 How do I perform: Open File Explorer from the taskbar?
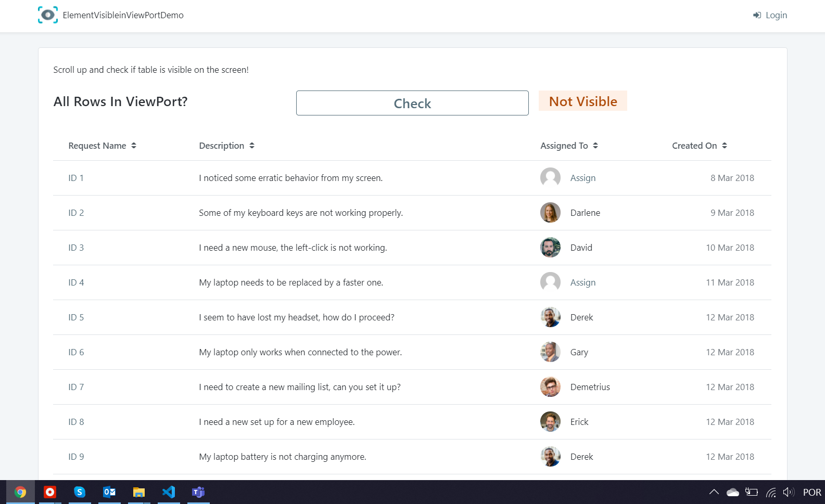click(x=139, y=492)
